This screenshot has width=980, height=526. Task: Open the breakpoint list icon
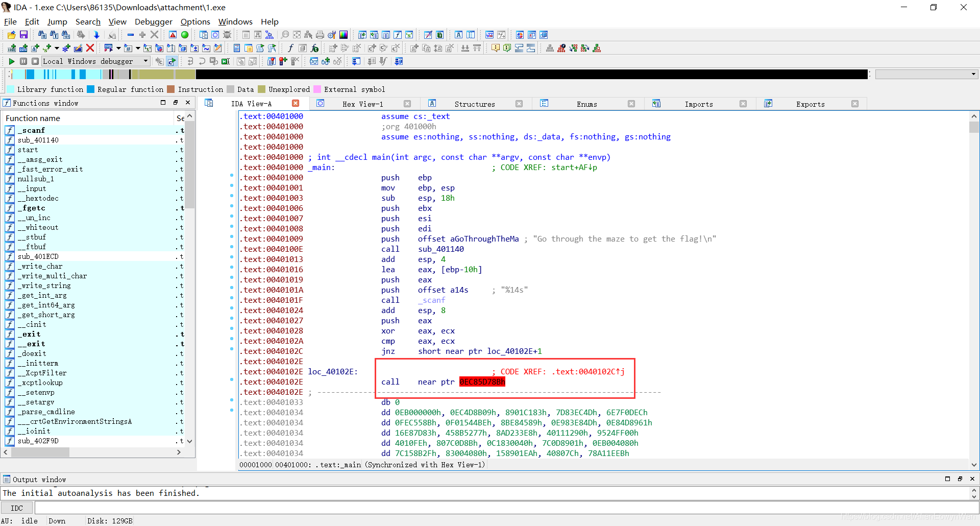(x=271, y=61)
